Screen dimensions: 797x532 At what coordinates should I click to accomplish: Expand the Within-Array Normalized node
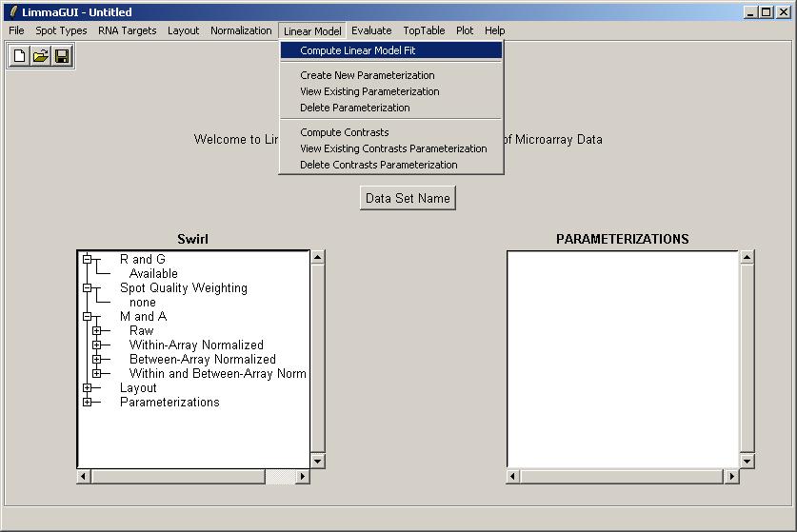click(x=97, y=345)
